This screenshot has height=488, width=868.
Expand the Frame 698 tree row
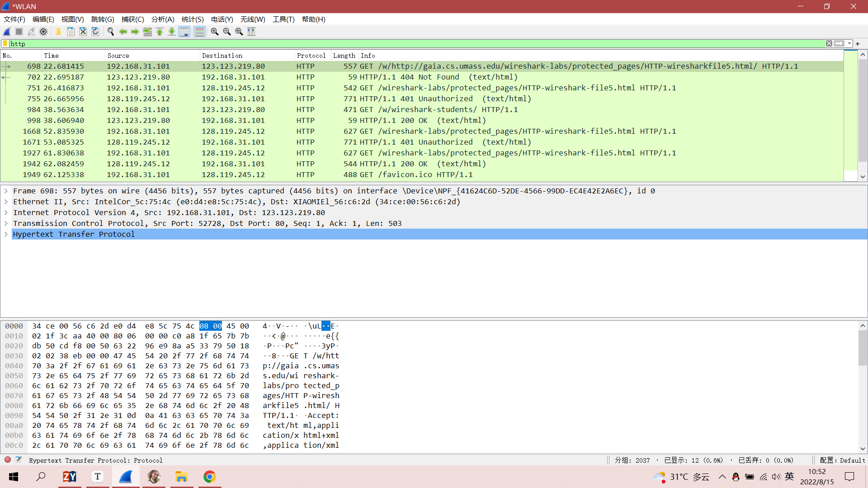(6, 191)
